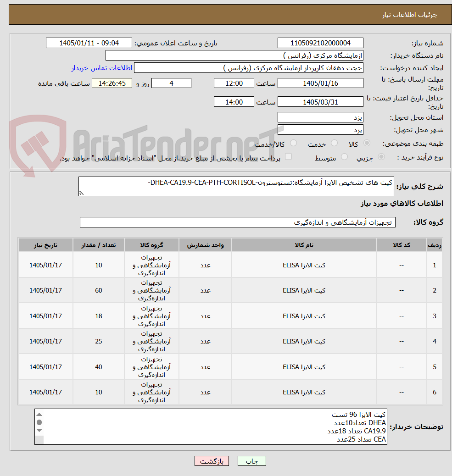This screenshot has height=476, width=452.
Task: Click the ردیف column header
Action: (x=435, y=245)
